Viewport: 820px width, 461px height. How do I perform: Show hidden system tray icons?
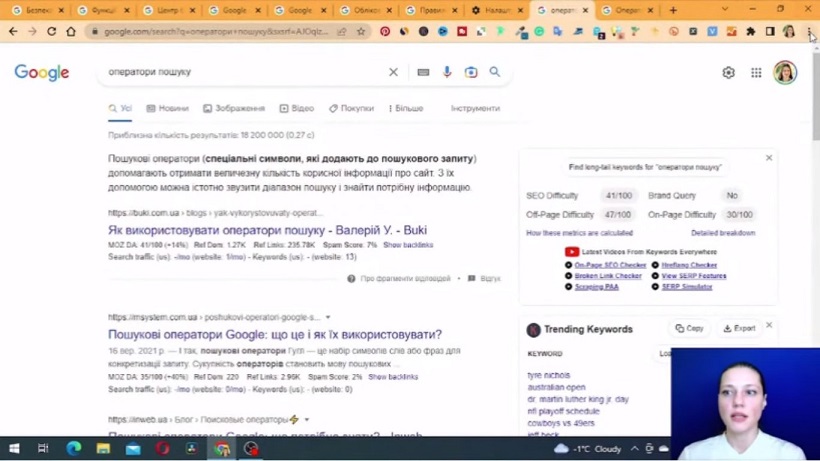634,448
